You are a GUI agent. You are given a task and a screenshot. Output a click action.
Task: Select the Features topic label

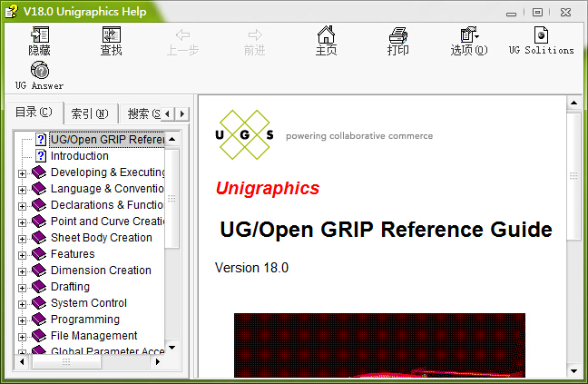click(73, 254)
